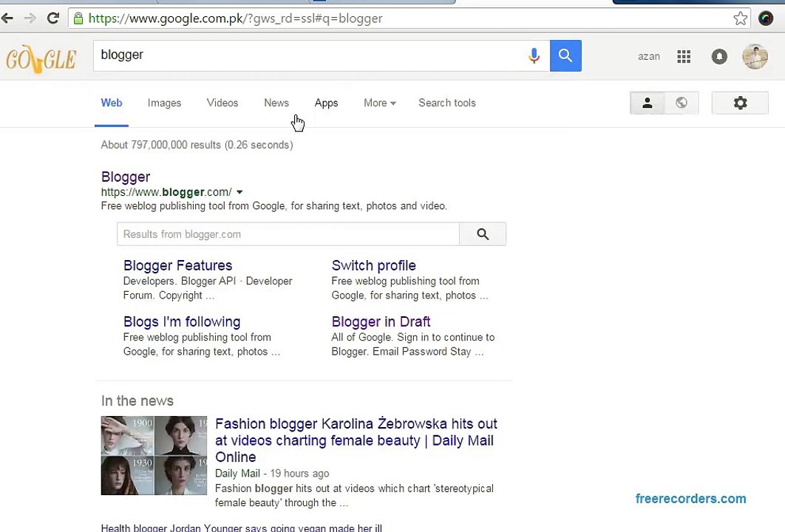The width and height of the screenshot is (785, 532).
Task: Open Search tools
Action: coord(447,103)
